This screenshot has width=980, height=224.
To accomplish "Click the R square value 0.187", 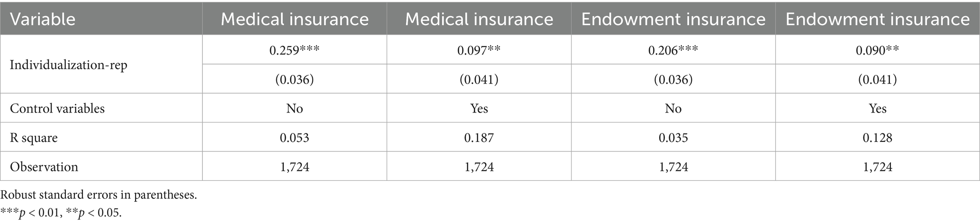I will (479, 138).
